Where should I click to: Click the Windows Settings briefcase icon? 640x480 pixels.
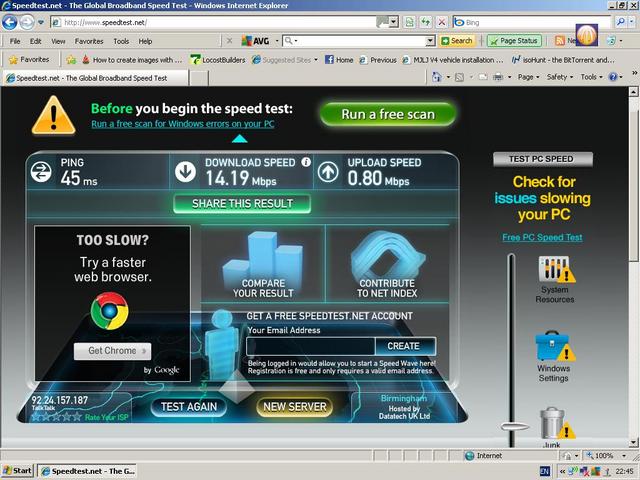(x=553, y=349)
